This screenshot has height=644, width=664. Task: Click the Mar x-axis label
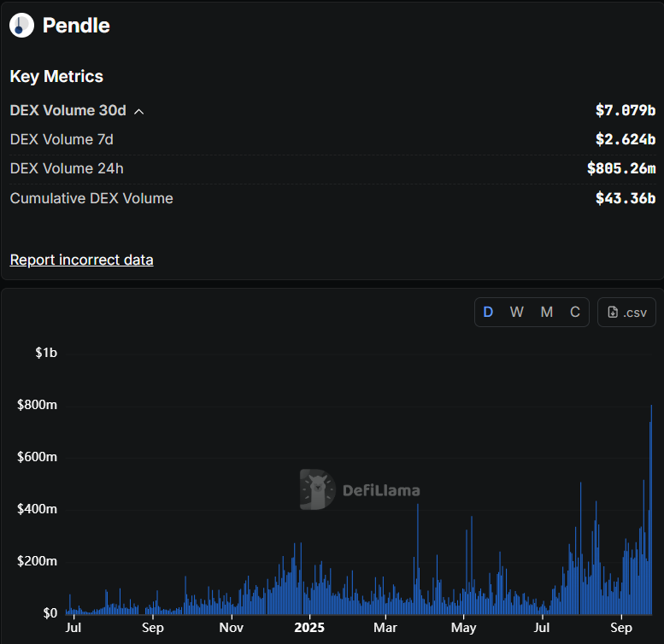(385, 628)
